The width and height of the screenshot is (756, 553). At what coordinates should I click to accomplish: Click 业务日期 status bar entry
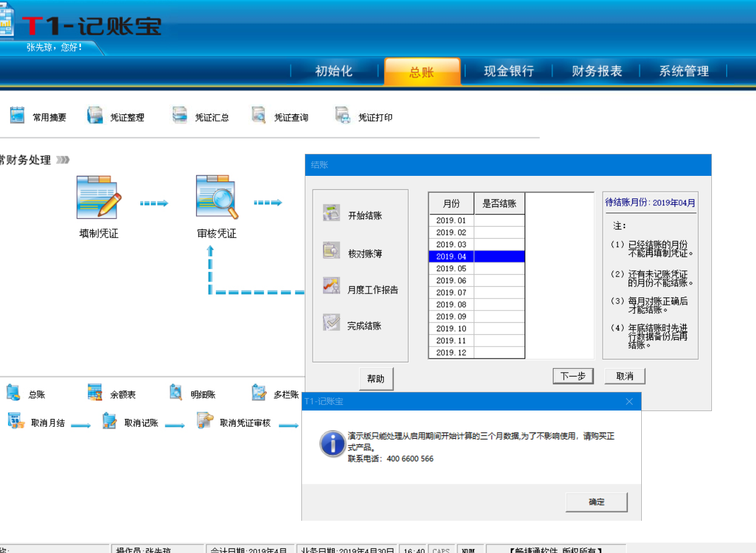pos(347,550)
